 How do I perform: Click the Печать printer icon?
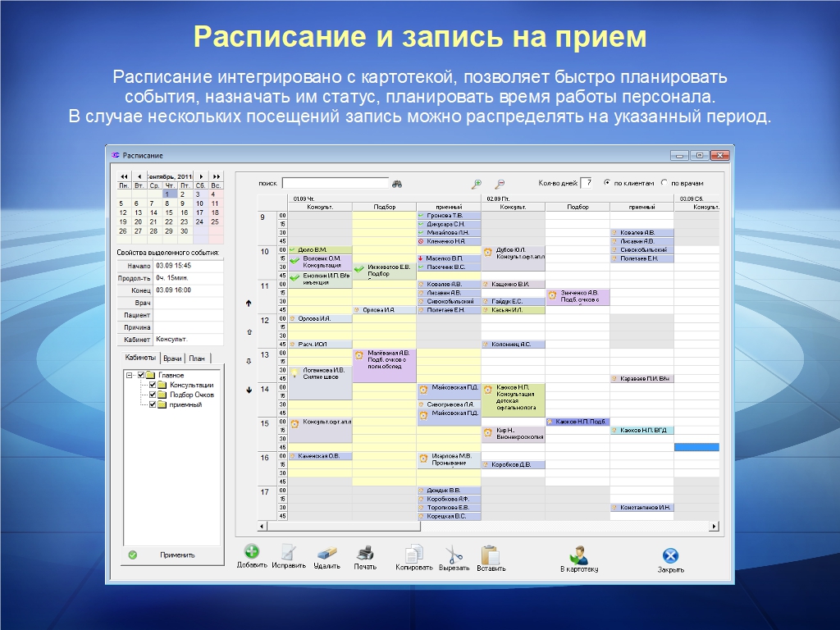(x=366, y=552)
